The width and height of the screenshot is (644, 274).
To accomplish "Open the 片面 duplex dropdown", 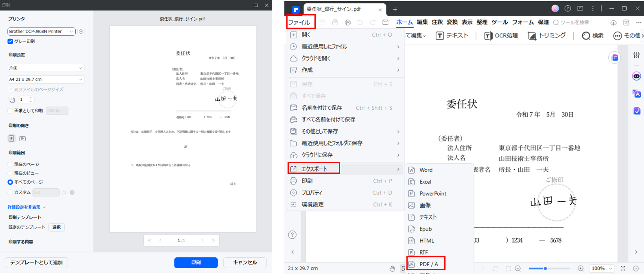I will [46, 68].
